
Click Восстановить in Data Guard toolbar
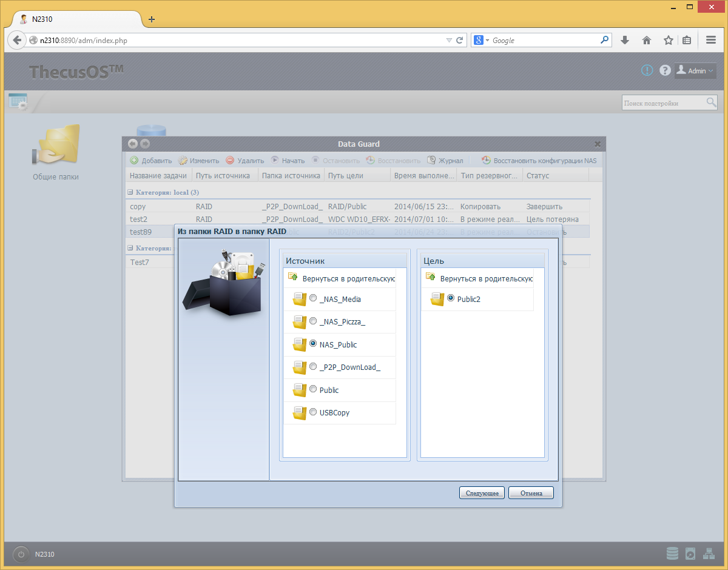[x=393, y=161]
